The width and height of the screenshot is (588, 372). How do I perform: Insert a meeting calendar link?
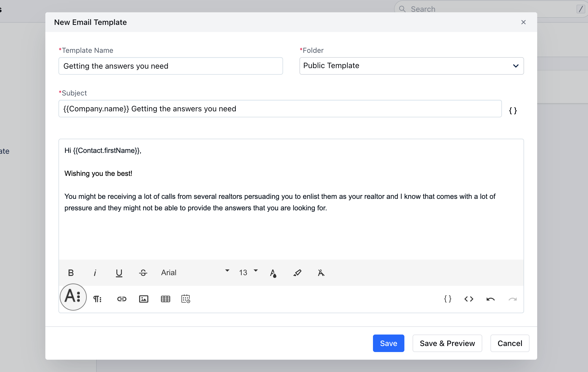(x=186, y=299)
